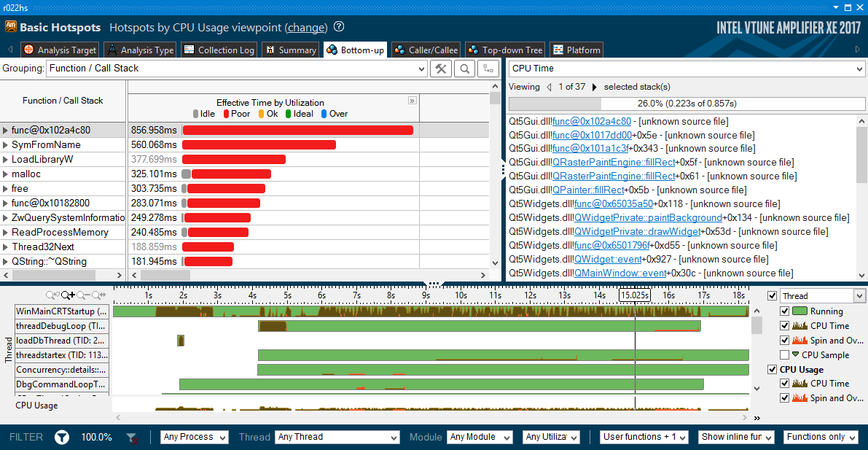Expand the malloc row
This screenshot has width=868, height=450.
tap(6, 174)
